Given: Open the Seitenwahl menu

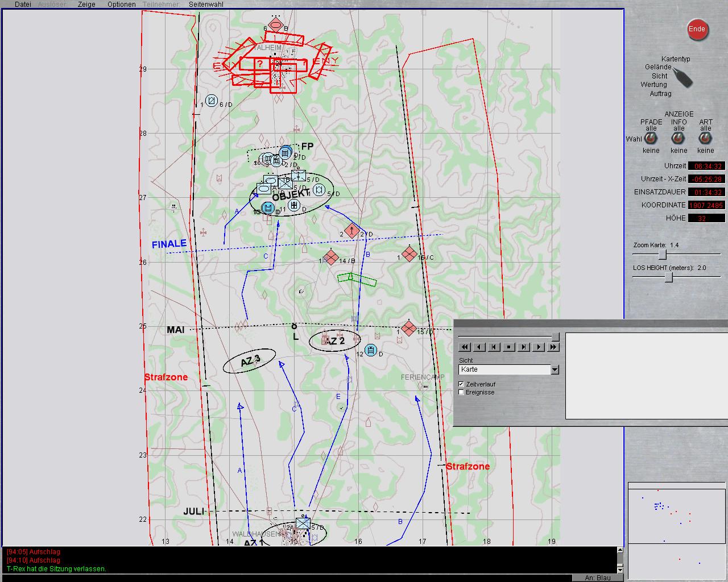Looking at the screenshot, I should point(206,5).
